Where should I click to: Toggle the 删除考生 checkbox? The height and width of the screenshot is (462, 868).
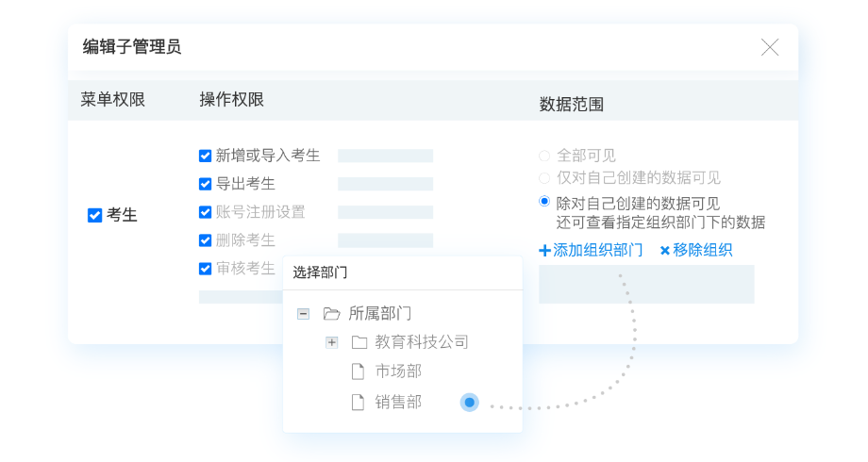[205, 240]
